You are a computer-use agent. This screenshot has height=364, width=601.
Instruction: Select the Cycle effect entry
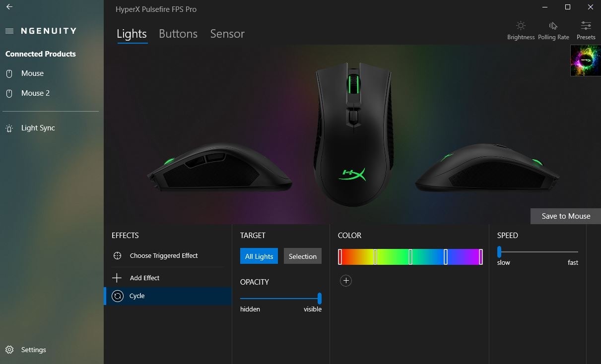click(x=168, y=296)
